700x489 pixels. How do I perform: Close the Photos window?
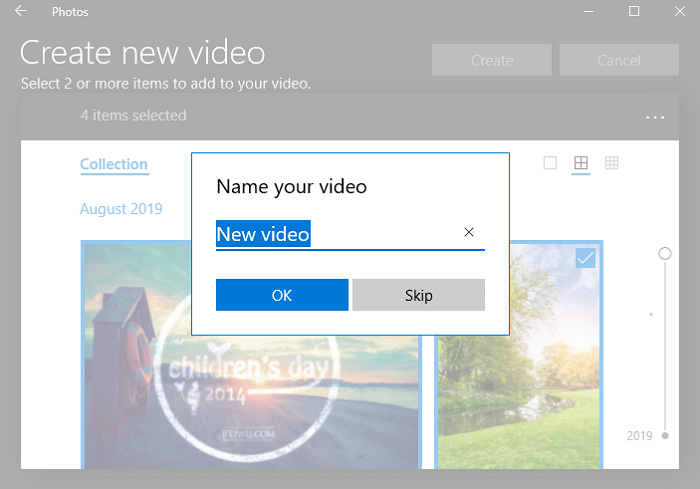pos(678,12)
